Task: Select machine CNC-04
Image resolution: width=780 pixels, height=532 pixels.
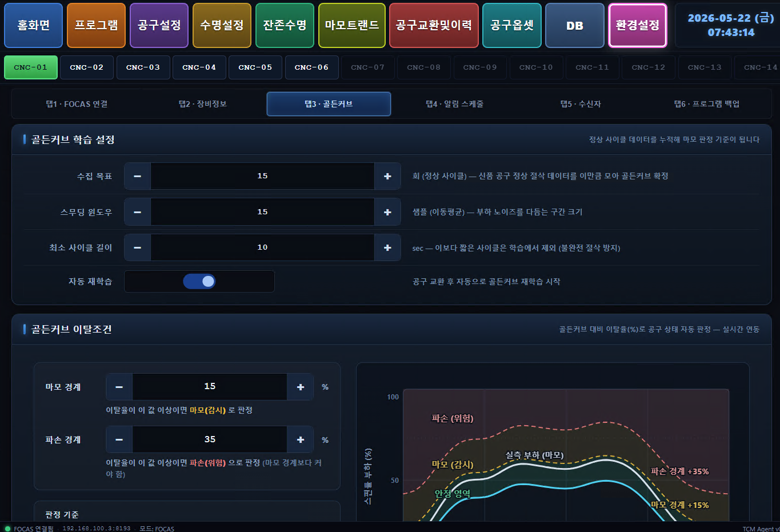Action: [x=199, y=67]
